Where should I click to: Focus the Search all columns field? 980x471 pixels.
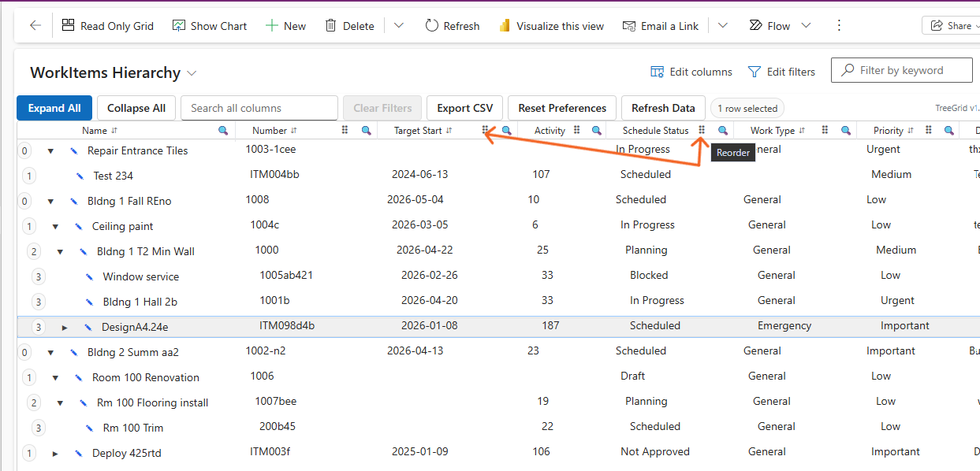coord(259,108)
